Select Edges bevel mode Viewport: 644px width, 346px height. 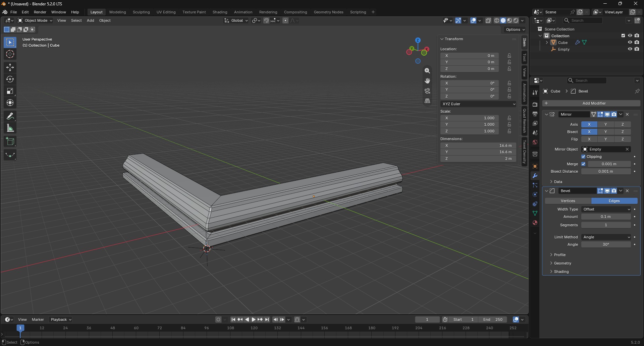[x=614, y=201]
